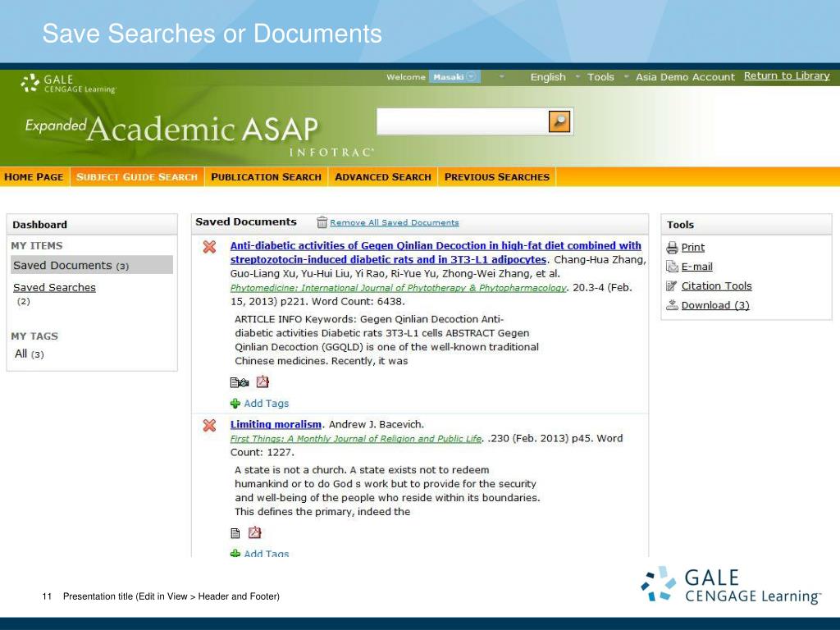This screenshot has height=630, width=840.
Task: Click the Download (3) link
Action: 715,305
